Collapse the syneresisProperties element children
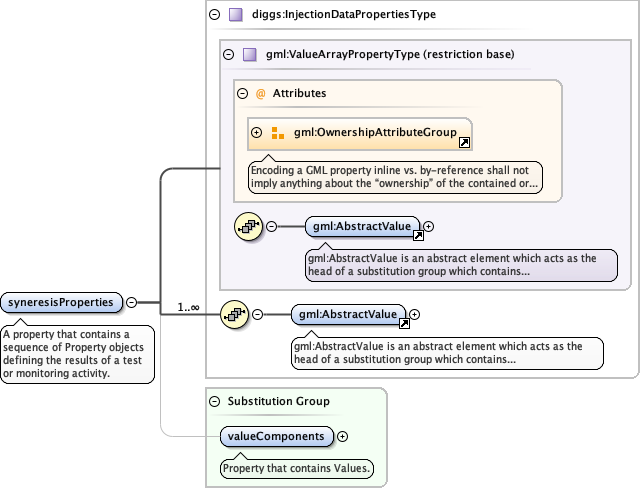Image resolution: width=641 pixels, height=489 pixels. click(x=132, y=301)
